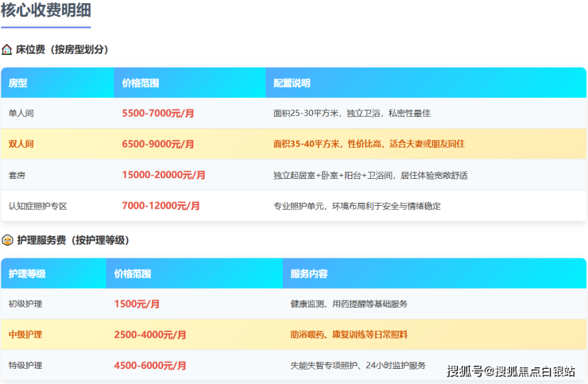Click the 核心收费明细 heading
The height and width of the screenshot is (384, 588).
tap(46, 11)
